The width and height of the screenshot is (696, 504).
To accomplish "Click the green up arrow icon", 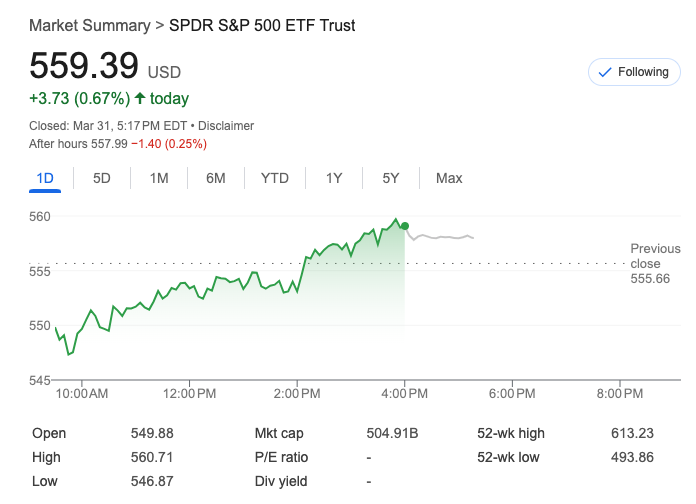I will pyautogui.click(x=140, y=98).
